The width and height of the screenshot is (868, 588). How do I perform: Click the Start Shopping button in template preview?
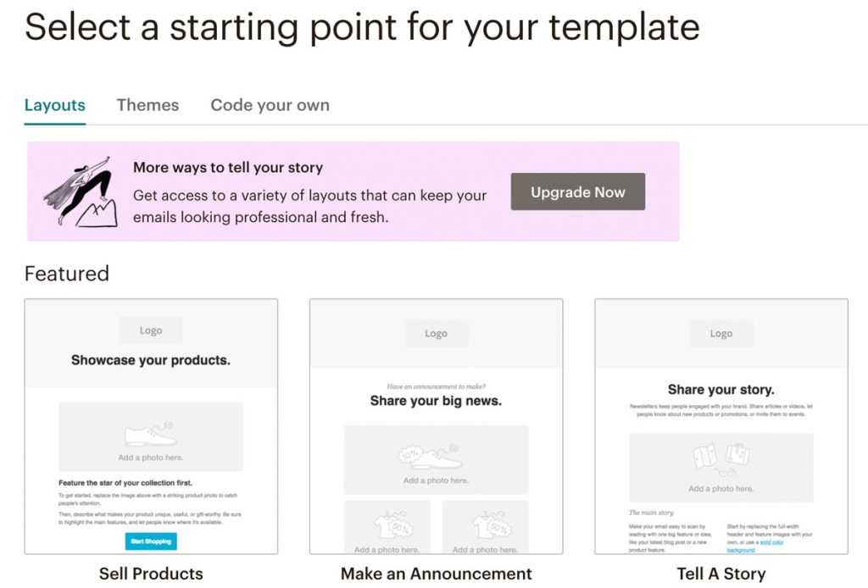[151, 541]
